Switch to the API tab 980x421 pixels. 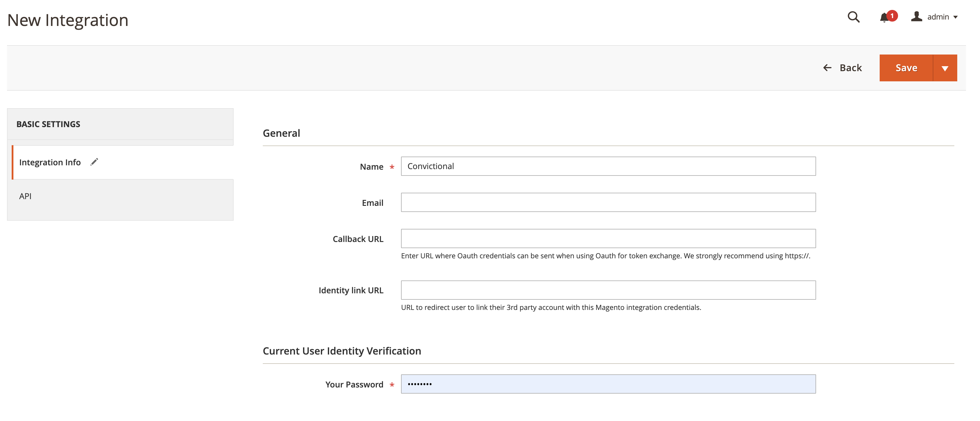(25, 196)
